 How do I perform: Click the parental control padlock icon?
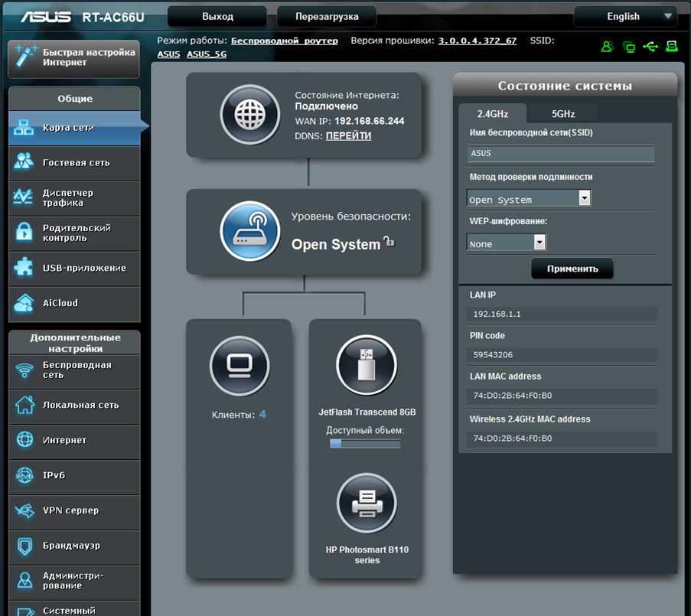(x=24, y=231)
